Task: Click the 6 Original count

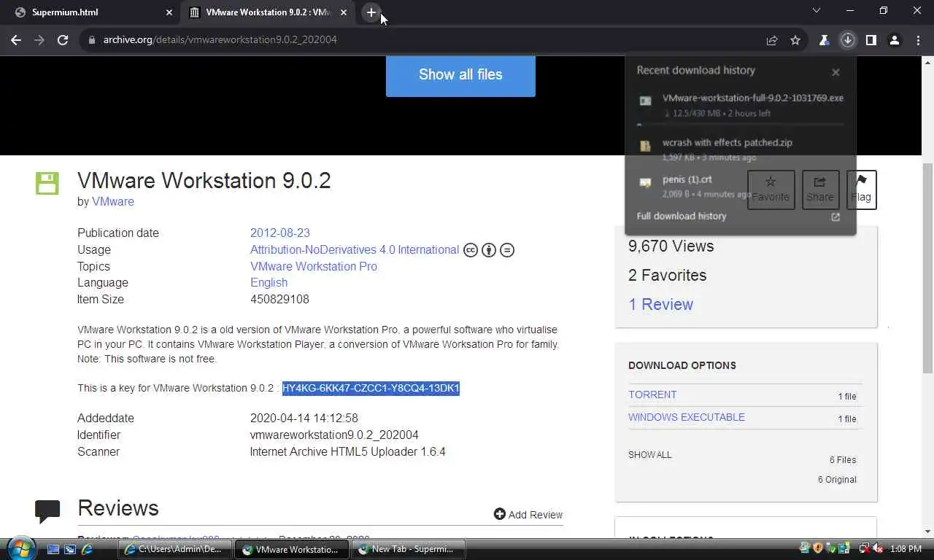Action: click(837, 480)
